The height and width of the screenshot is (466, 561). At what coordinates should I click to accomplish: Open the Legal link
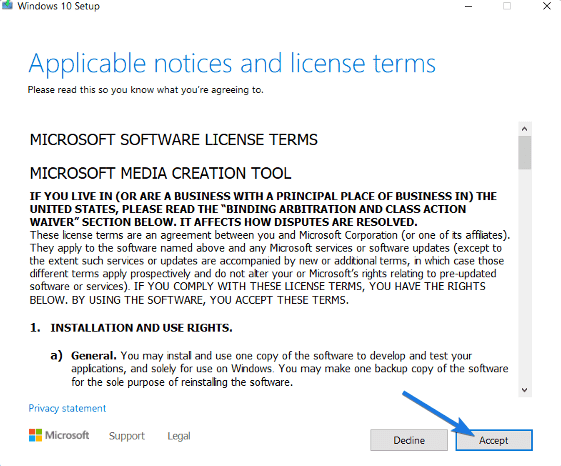click(x=179, y=436)
